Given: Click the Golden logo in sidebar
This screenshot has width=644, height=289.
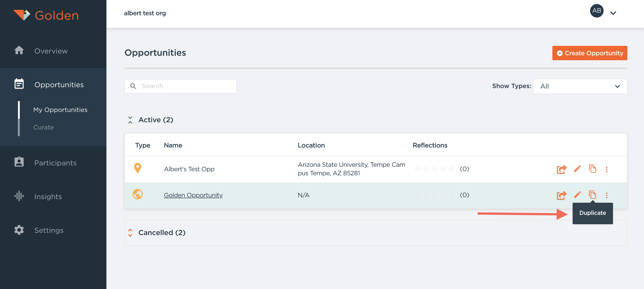Looking at the screenshot, I should 46,15.
